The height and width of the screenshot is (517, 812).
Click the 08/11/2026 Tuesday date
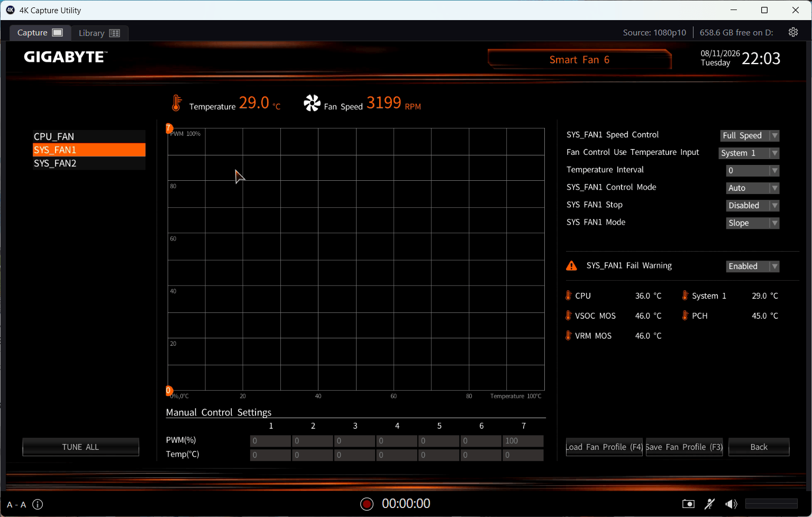click(720, 58)
